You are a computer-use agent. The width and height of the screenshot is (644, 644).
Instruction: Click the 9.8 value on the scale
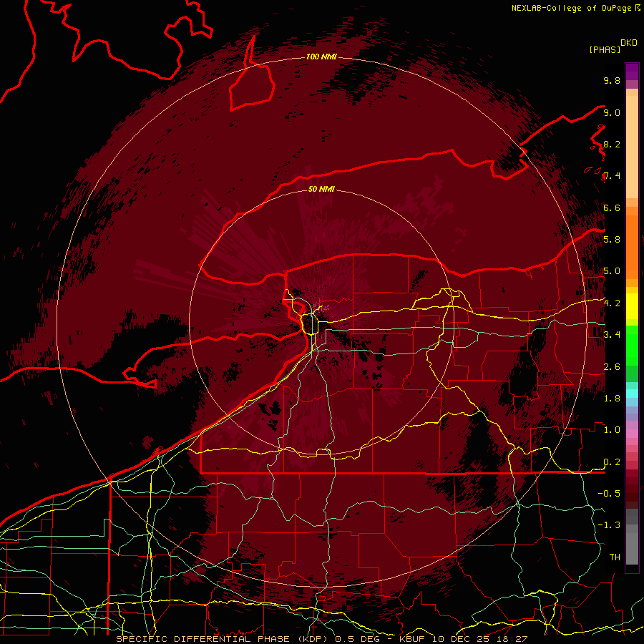[x=612, y=80]
